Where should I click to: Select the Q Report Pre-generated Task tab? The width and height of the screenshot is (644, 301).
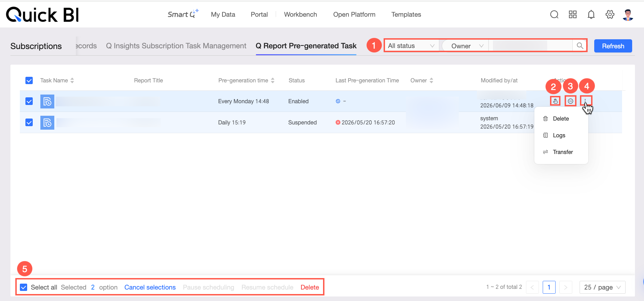(x=306, y=46)
